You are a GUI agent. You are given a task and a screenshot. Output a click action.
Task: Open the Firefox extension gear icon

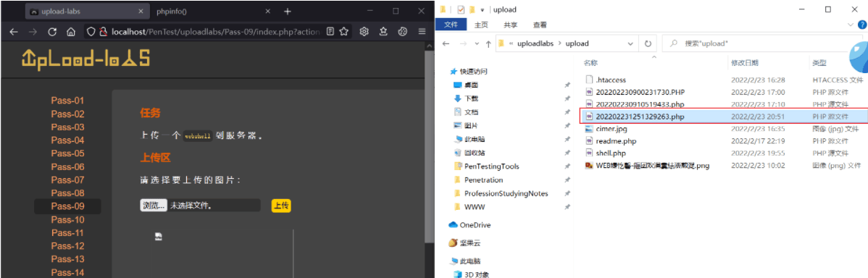[364, 32]
